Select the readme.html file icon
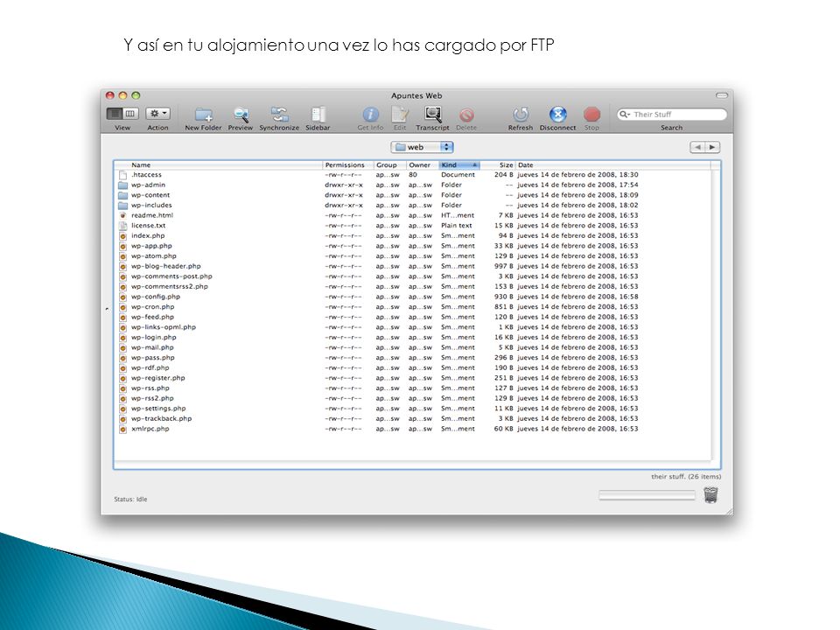The height and width of the screenshot is (630, 840). (x=122, y=215)
